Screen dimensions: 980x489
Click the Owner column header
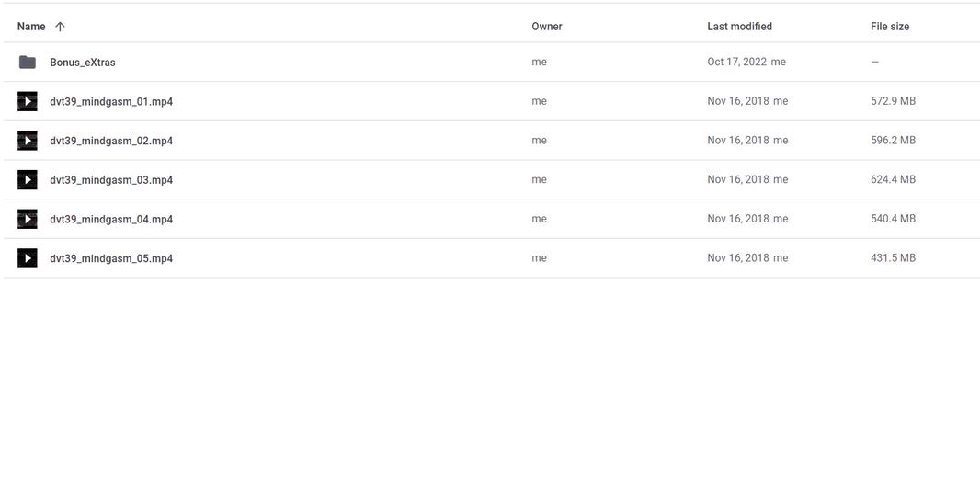[547, 27]
